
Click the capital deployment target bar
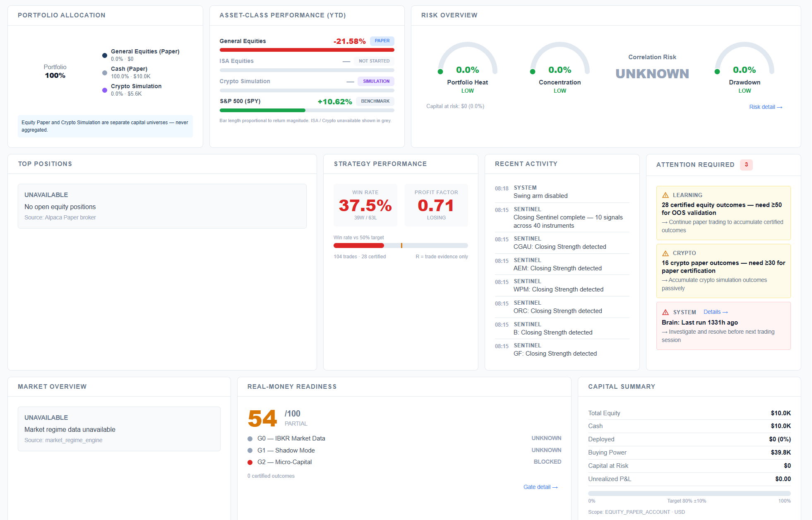click(689, 494)
